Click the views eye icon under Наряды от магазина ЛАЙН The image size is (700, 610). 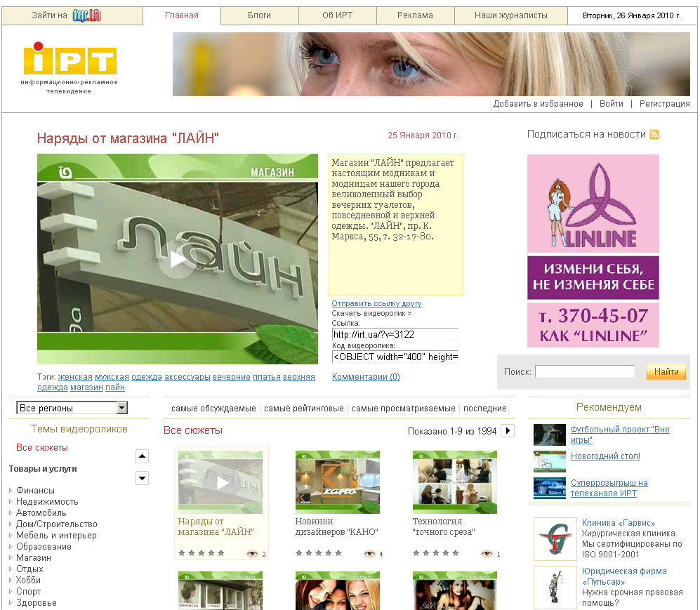pyautogui.click(x=252, y=553)
